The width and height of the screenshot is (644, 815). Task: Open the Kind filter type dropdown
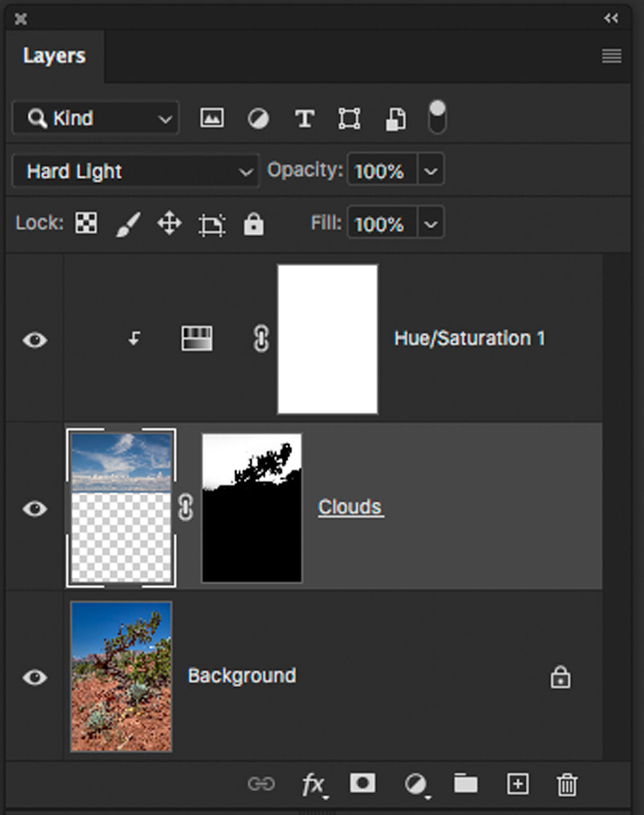[x=96, y=119]
